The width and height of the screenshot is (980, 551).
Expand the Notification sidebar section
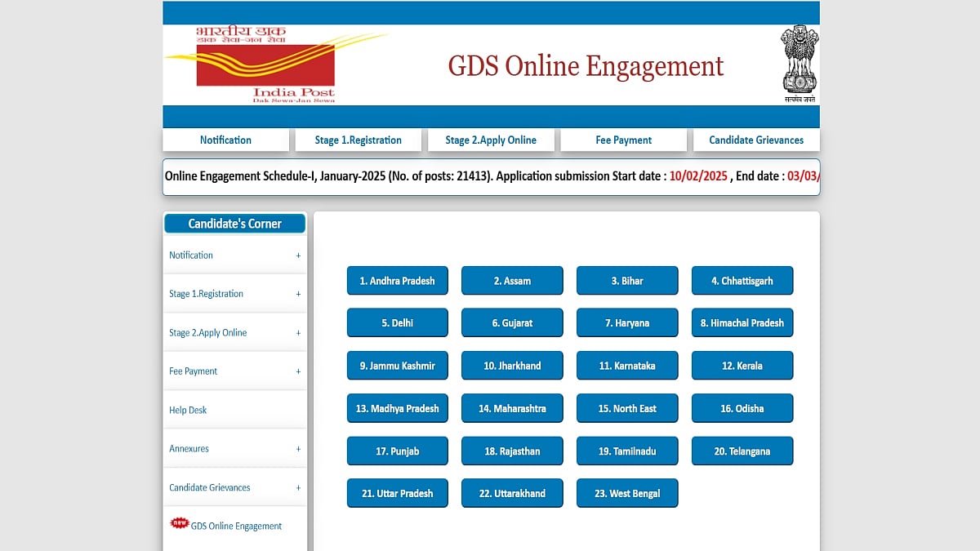298,256
